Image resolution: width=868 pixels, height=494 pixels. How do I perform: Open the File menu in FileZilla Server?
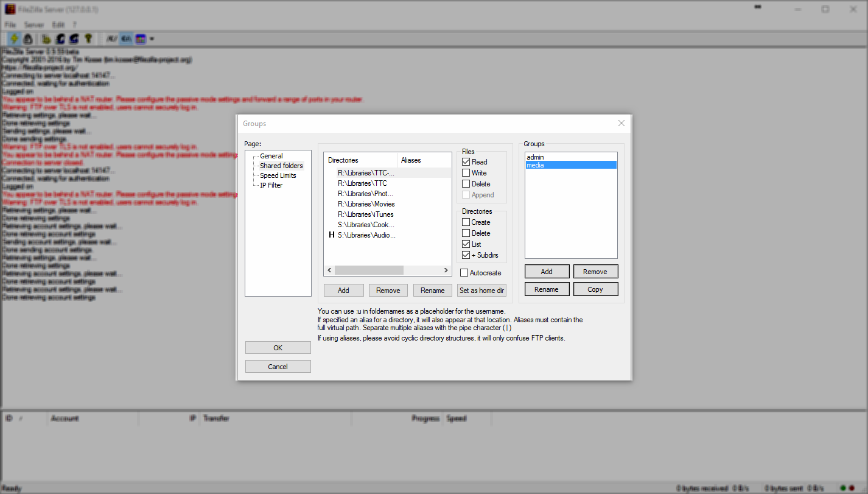coord(10,24)
